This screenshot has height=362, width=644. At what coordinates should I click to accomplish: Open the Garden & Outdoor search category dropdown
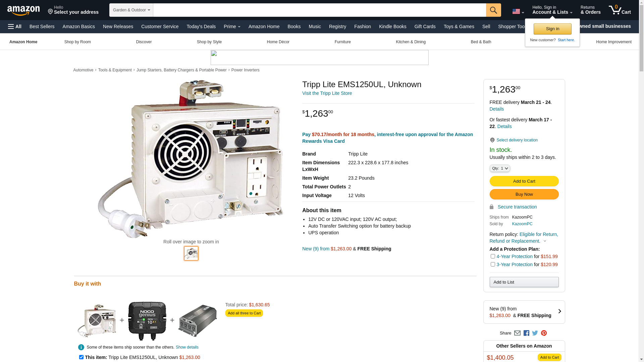point(131,10)
